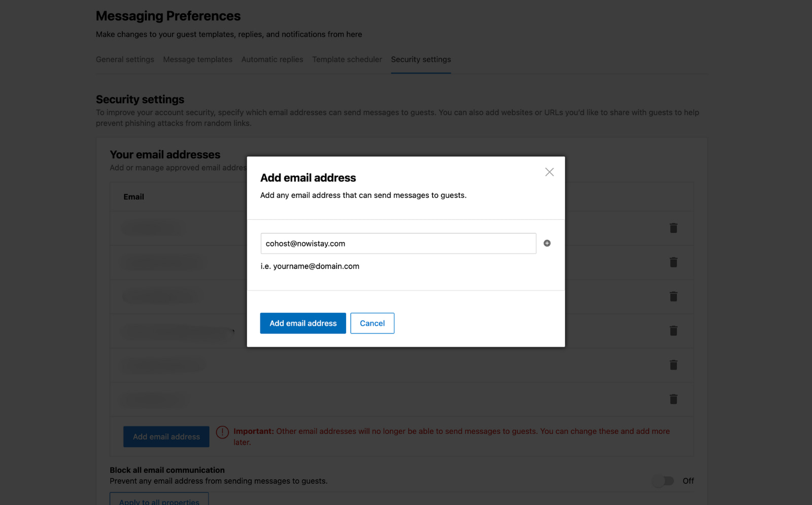The height and width of the screenshot is (505, 812).
Task: Delete the first approved email address
Action: click(673, 228)
